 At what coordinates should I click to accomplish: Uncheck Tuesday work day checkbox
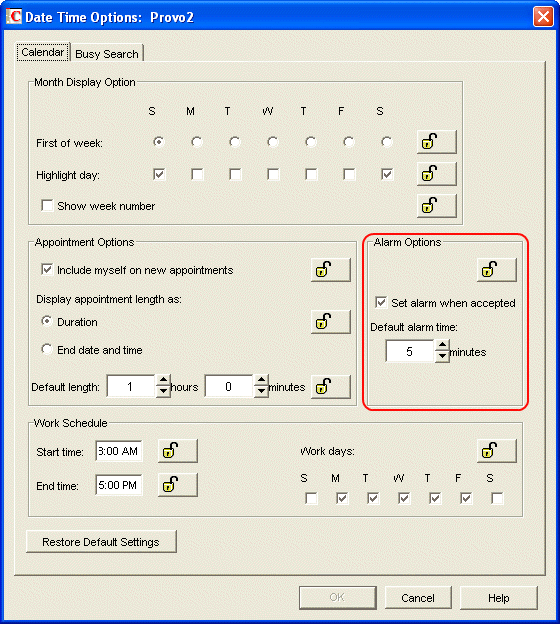tap(373, 498)
